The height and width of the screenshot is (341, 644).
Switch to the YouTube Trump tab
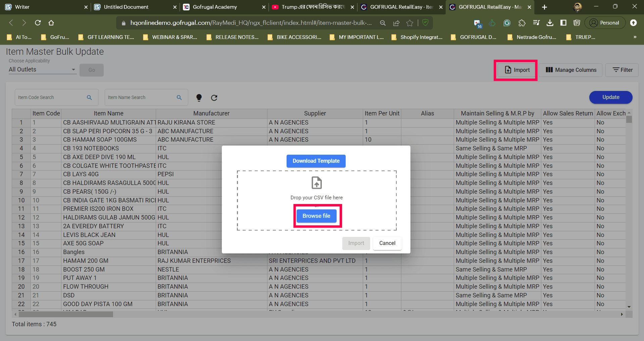tap(312, 7)
